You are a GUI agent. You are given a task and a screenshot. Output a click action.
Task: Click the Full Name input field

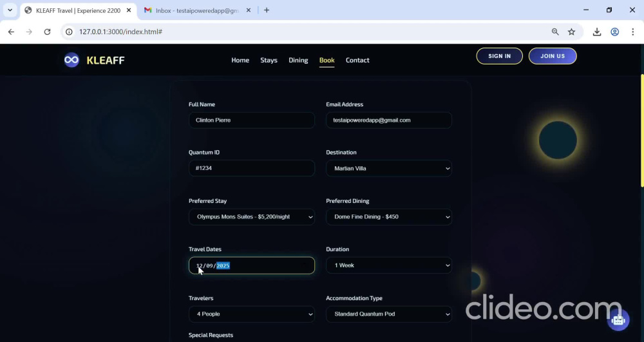coord(252,120)
